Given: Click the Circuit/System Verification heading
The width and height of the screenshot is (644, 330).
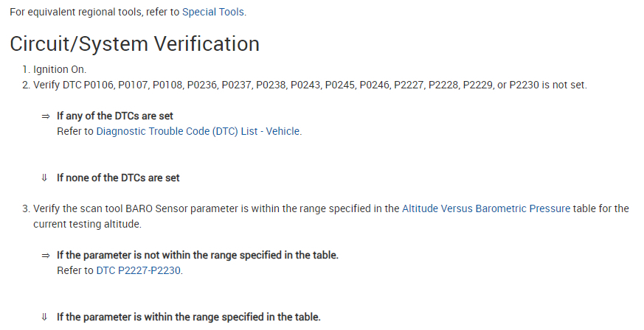Looking at the screenshot, I should tap(134, 44).
